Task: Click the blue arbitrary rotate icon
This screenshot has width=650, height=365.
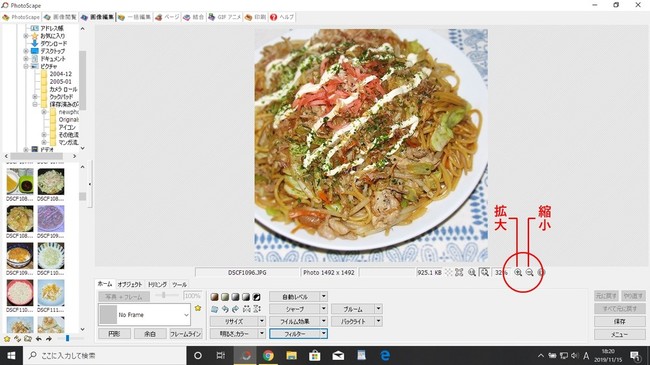Action: tap(214, 309)
